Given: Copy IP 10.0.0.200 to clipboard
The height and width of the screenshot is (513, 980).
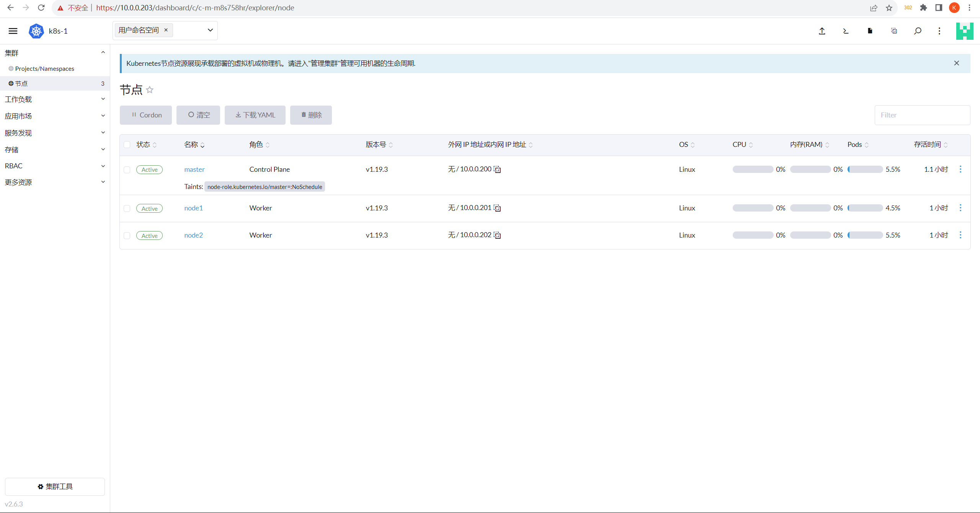Looking at the screenshot, I should click(x=497, y=169).
